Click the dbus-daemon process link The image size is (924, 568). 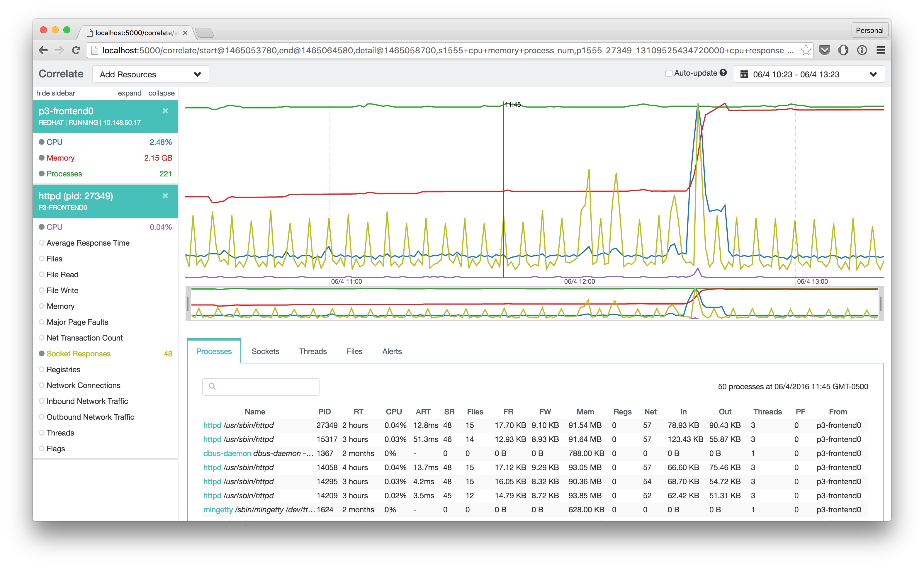(227, 453)
